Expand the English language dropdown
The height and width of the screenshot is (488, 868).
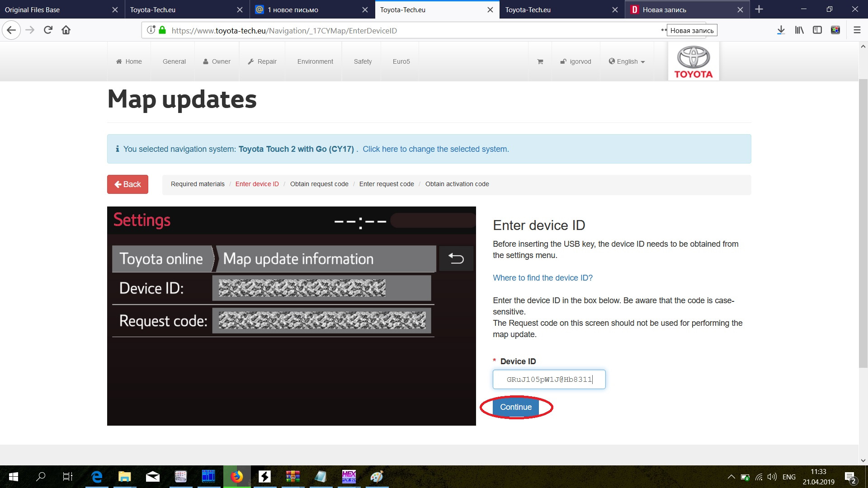pyautogui.click(x=627, y=61)
